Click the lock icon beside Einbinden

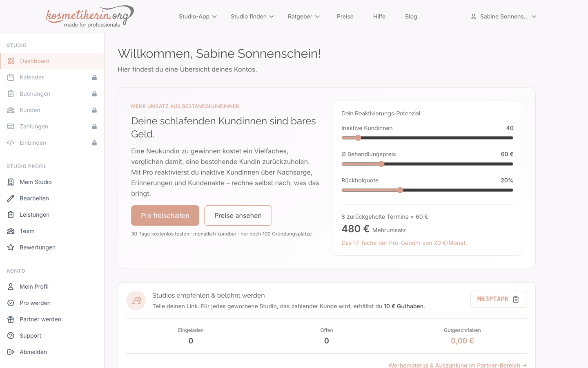click(94, 143)
